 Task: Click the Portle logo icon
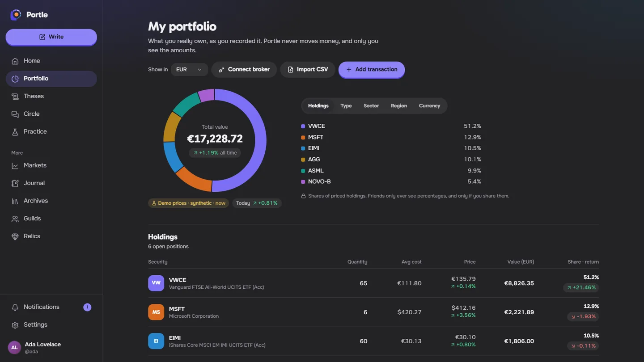coord(16,15)
